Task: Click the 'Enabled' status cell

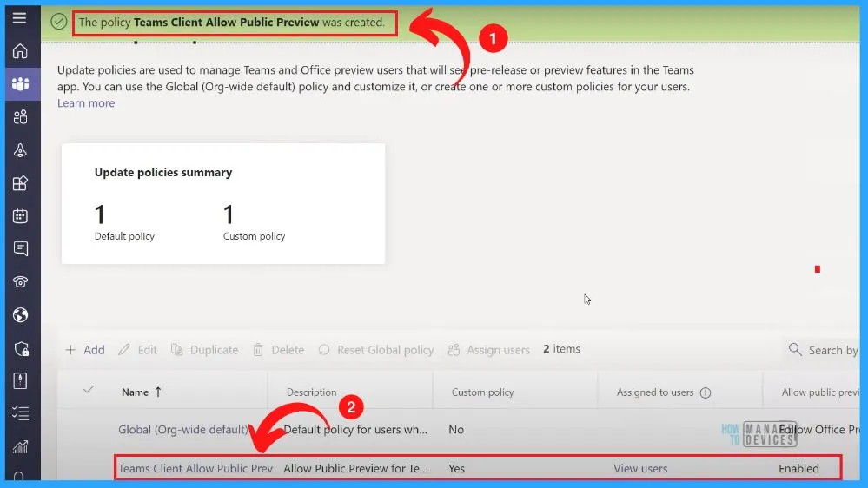Action: coord(798,468)
